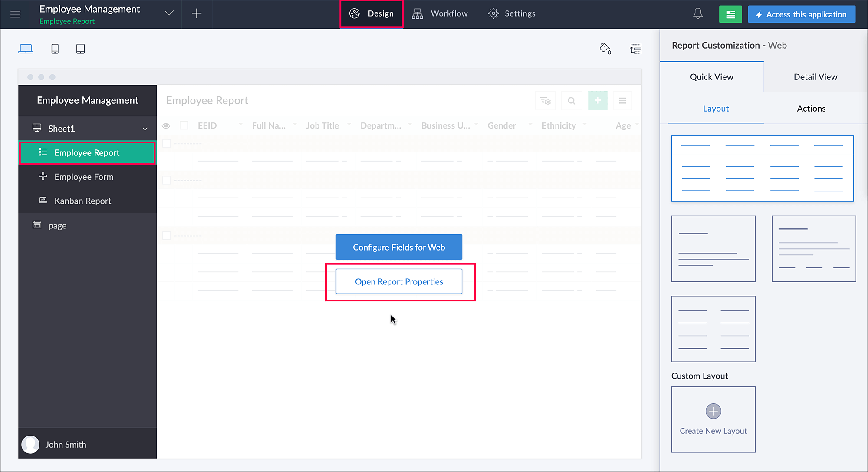Image resolution: width=868 pixels, height=472 pixels.
Task: Switch to the Detail View tab
Action: coord(815,77)
